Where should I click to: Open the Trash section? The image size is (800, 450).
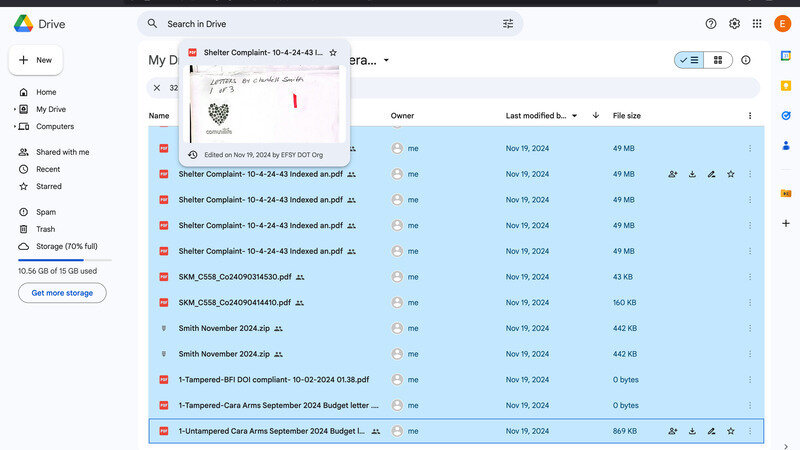pyautogui.click(x=45, y=229)
